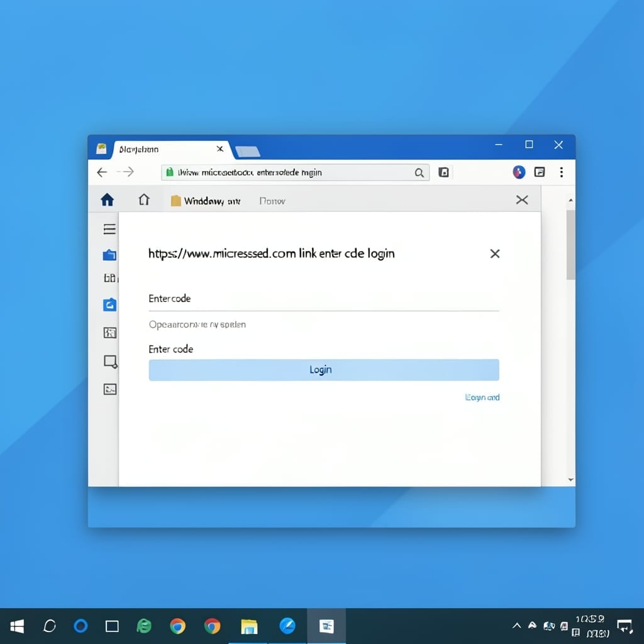Image resolution: width=644 pixels, height=644 pixels.
Task: Click the blue camera-like sidebar icon
Action: (109, 305)
